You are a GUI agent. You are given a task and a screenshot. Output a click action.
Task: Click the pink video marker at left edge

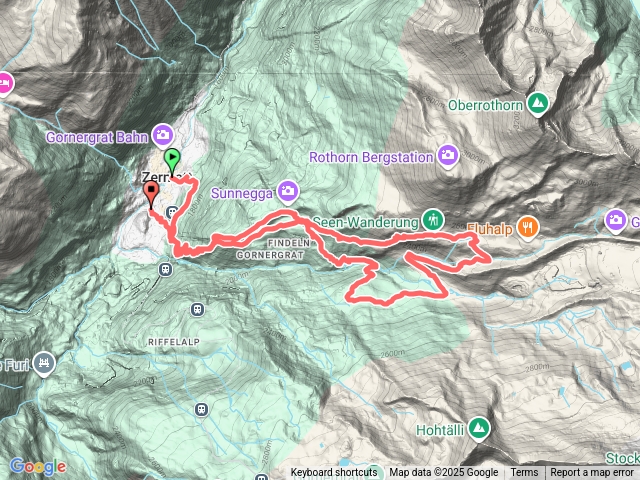click(x=5, y=83)
